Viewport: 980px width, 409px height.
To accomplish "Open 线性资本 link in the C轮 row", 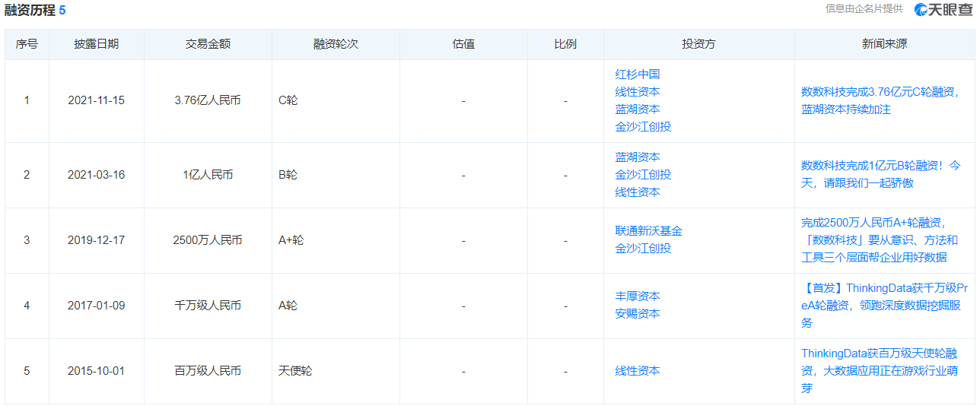I will (638, 92).
